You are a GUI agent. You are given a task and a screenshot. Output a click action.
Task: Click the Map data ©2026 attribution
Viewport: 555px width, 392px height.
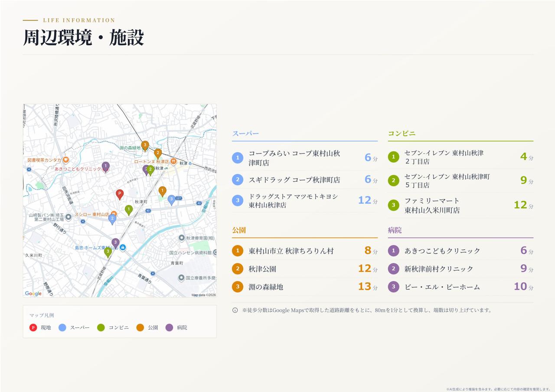204,295
